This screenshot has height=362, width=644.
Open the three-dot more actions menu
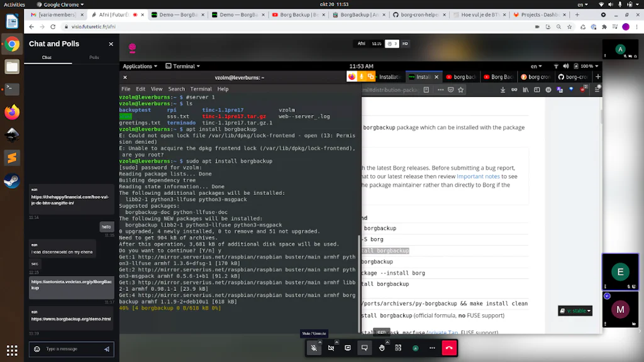tap(432, 348)
